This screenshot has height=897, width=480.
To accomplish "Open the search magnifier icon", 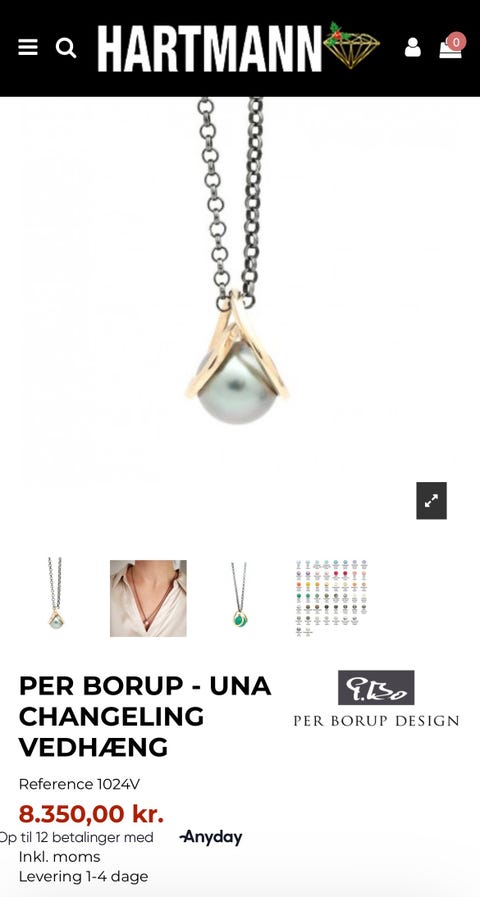I will click(66, 47).
